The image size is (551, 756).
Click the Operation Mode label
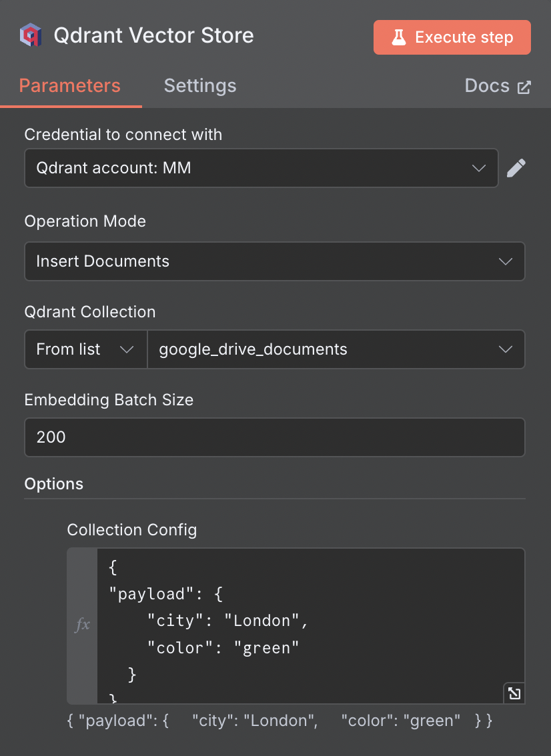pos(85,221)
